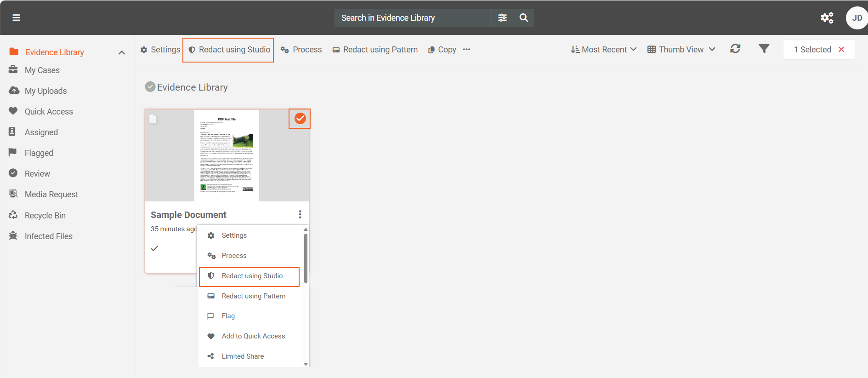This screenshot has height=378, width=868.
Task: Go to Recycle Bin in sidebar
Action: pyautogui.click(x=45, y=215)
